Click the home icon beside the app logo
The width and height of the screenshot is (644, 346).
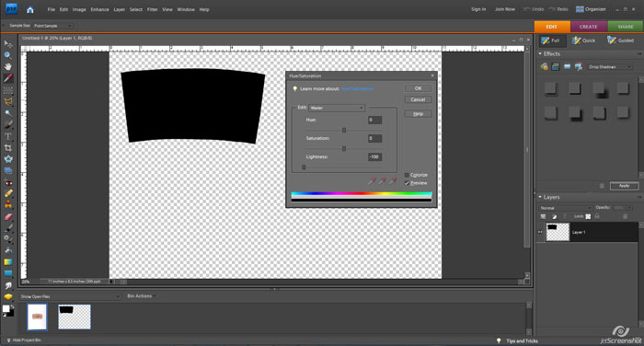[30, 9]
